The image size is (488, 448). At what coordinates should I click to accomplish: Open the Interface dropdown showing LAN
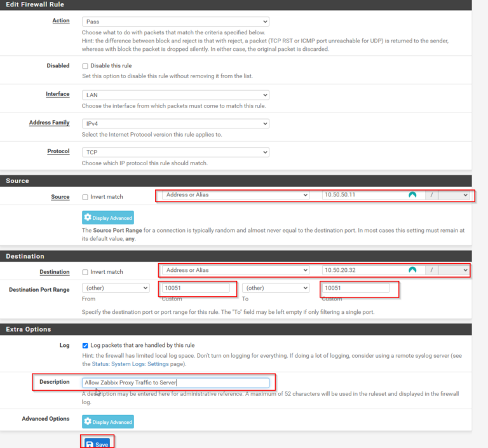(x=175, y=95)
